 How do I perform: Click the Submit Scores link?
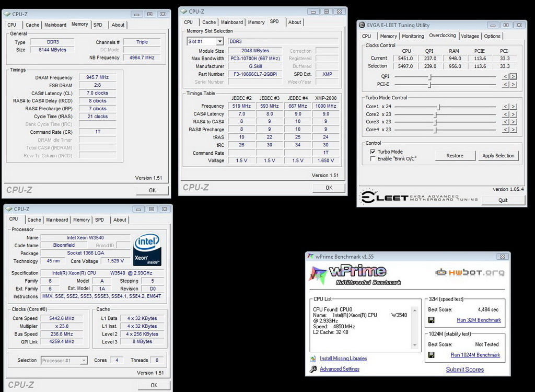[464, 370]
